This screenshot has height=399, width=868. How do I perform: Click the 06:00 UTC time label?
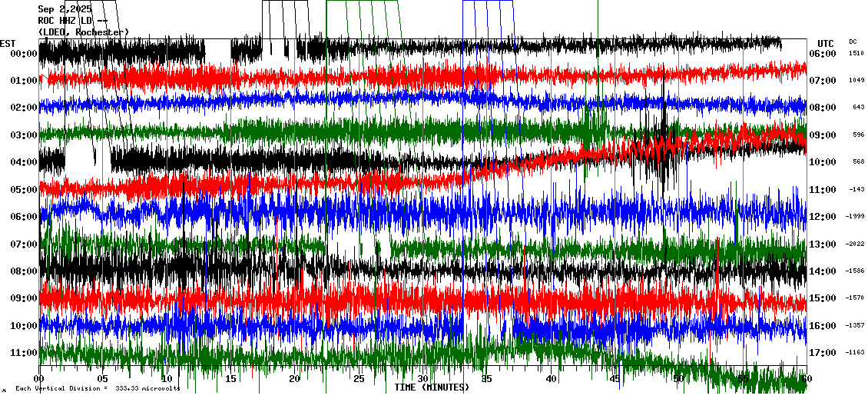click(x=823, y=54)
